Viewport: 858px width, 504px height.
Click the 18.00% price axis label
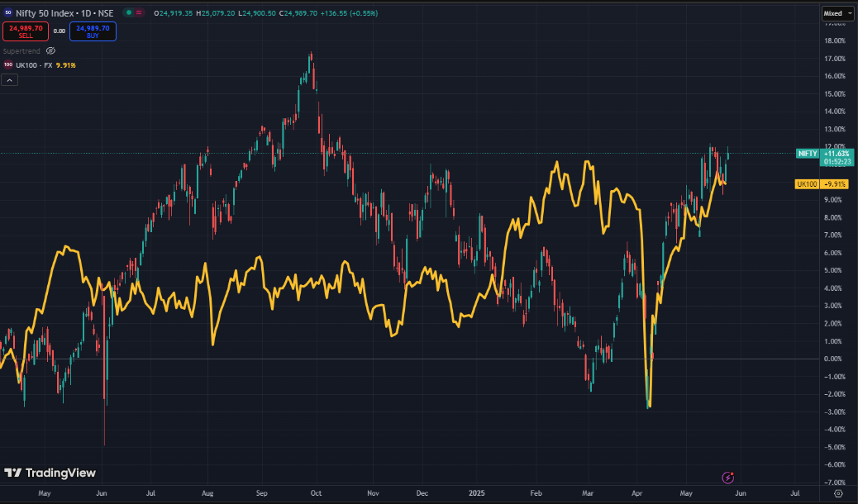point(835,40)
